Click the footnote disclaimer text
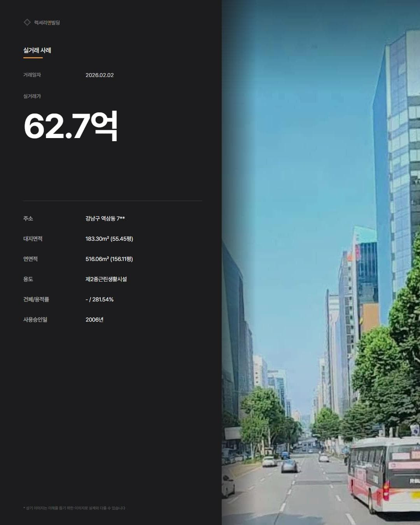The width and height of the screenshot is (420, 525). (74, 508)
